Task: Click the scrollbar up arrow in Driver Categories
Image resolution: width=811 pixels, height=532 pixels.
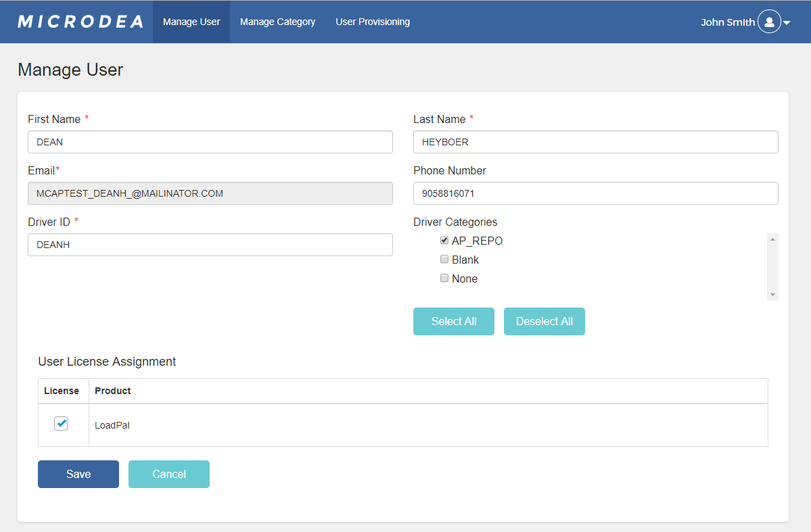Action: pos(772,238)
